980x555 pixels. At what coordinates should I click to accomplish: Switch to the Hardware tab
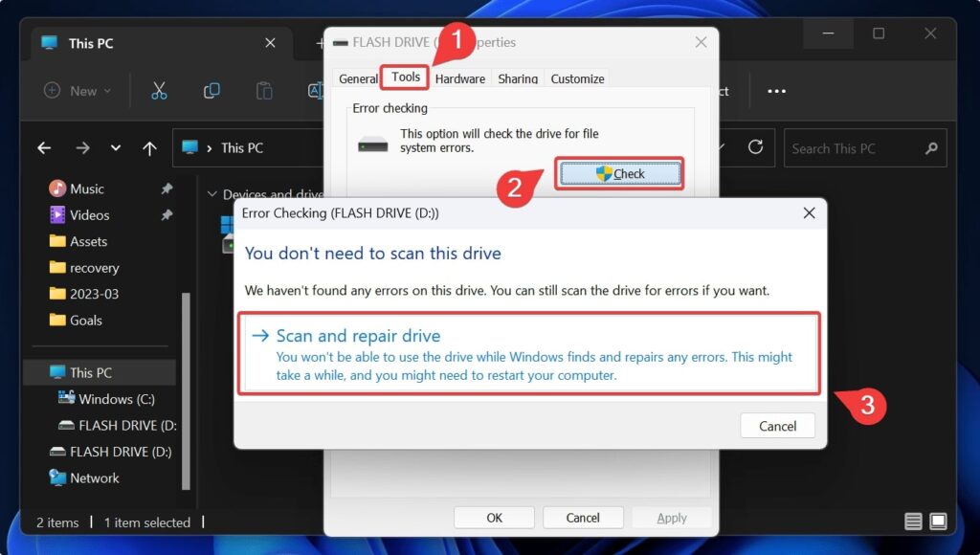(459, 78)
